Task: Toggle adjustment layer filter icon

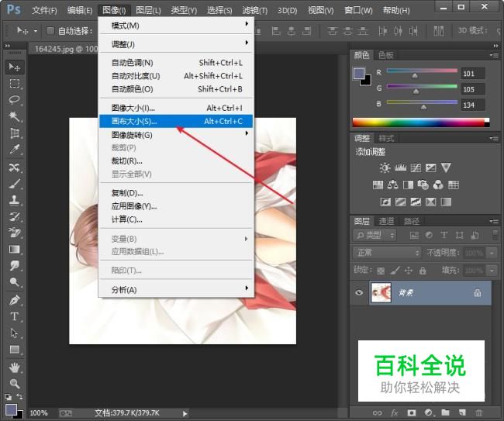Action: pyautogui.click(x=429, y=235)
